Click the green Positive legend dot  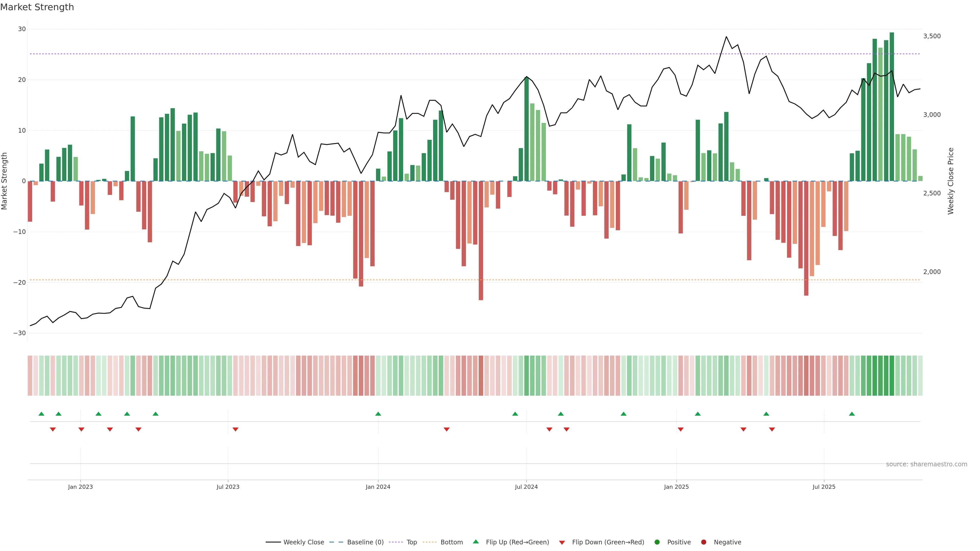pyautogui.click(x=657, y=542)
